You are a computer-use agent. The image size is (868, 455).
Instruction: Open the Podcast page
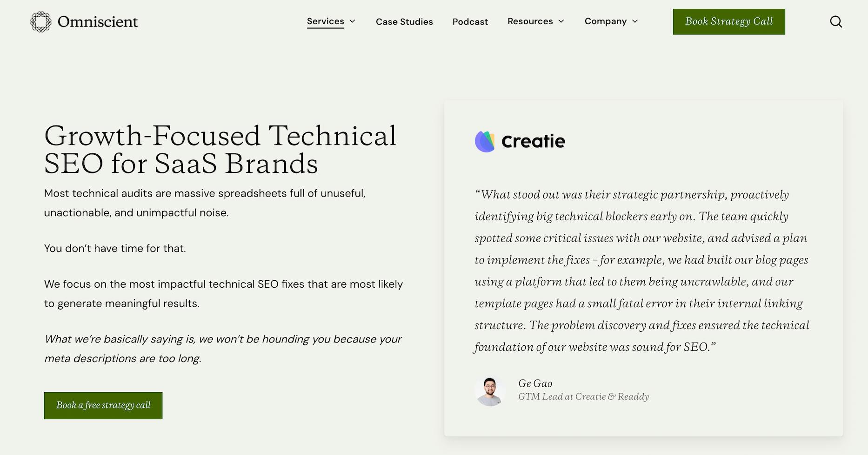click(x=470, y=21)
